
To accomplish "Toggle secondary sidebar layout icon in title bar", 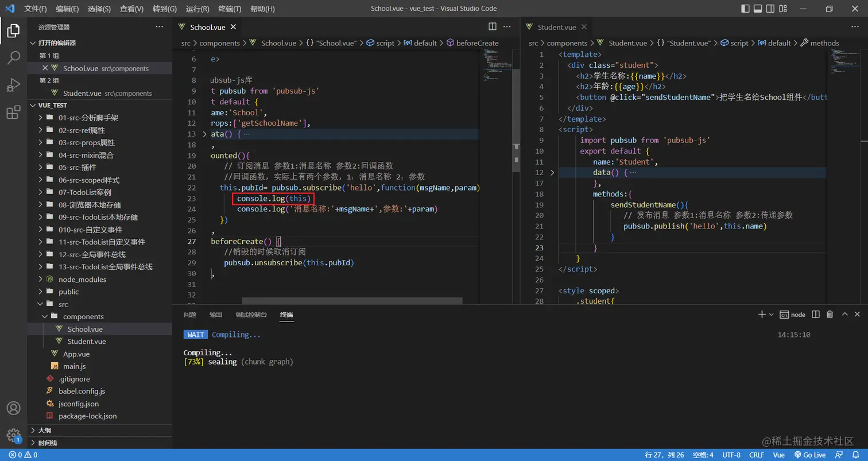I will (770, 9).
